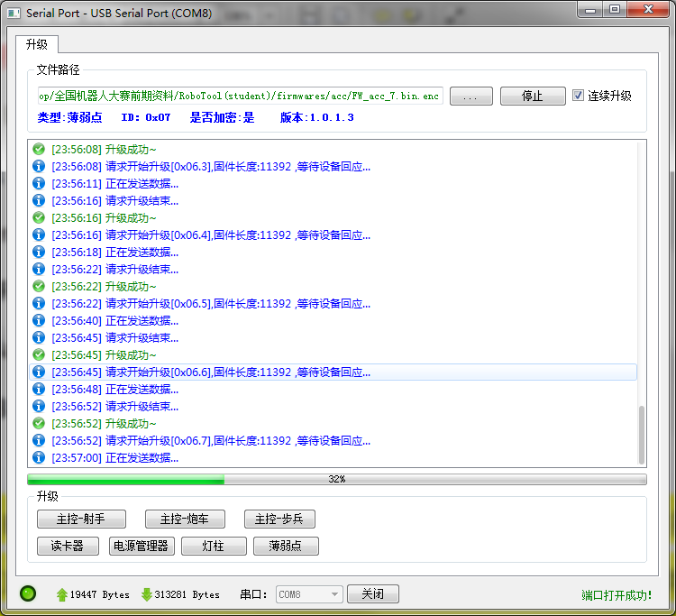This screenshot has width=676, height=616.
Task: Click the green download arrow icon
Action: (x=147, y=594)
